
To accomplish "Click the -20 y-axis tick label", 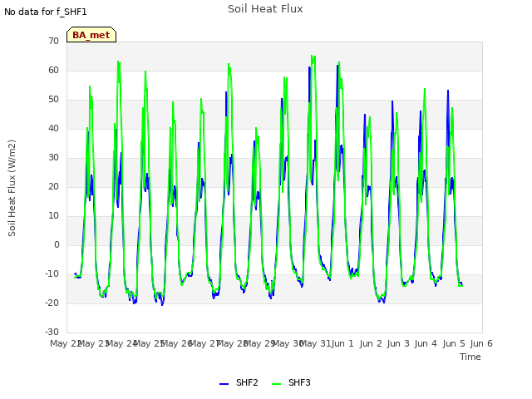I will point(52,303).
